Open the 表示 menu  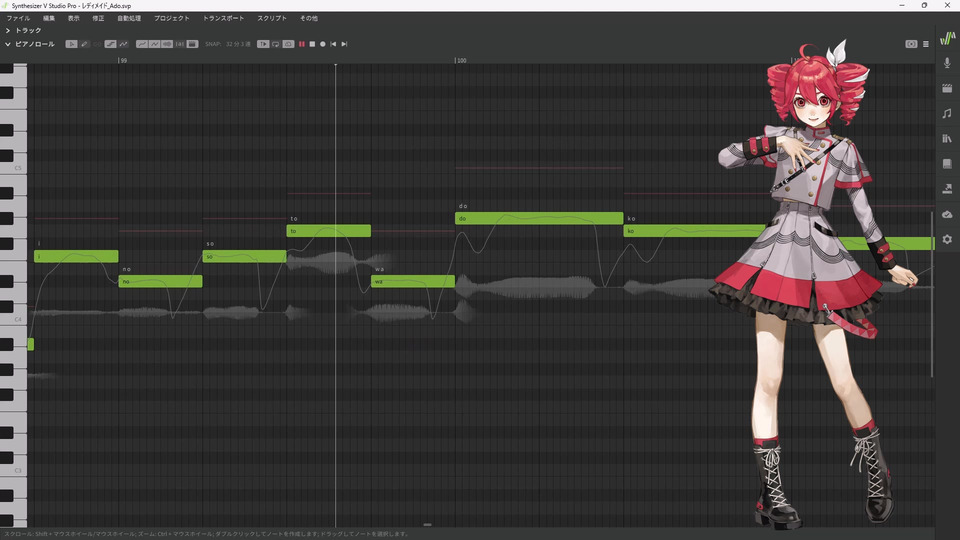pos(73,18)
